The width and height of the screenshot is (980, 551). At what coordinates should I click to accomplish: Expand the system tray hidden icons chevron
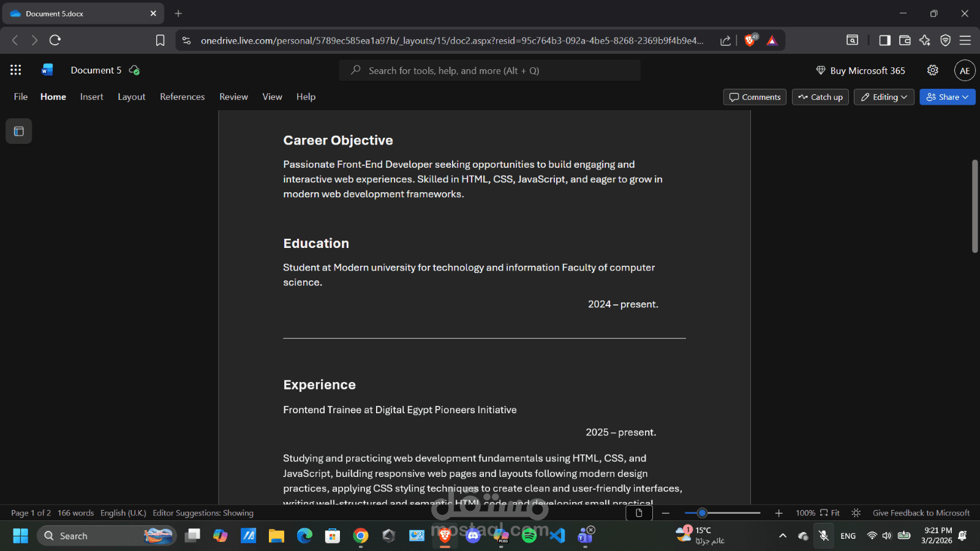[x=783, y=536]
